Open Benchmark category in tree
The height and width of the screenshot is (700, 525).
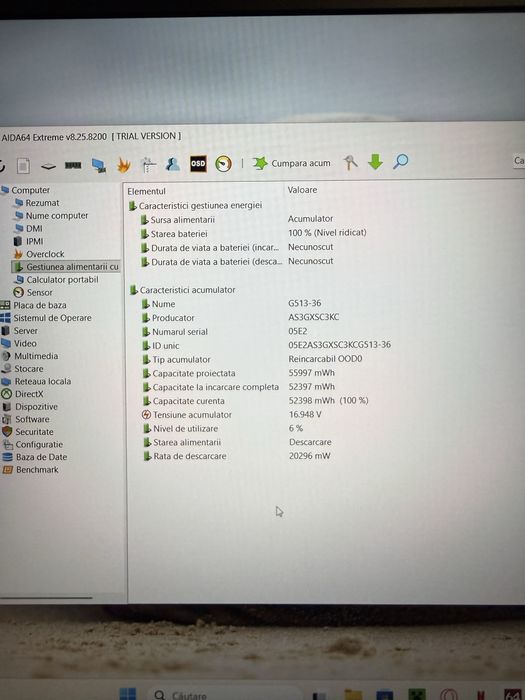click(x=31, y=470)
